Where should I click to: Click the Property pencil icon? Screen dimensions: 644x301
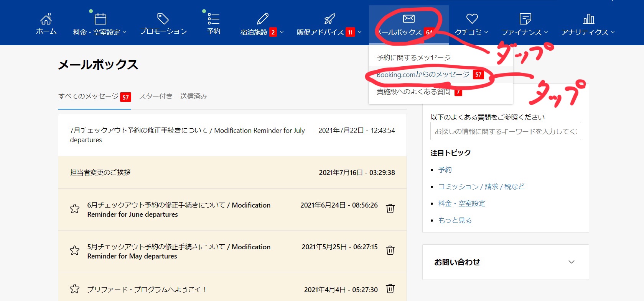(x=262, y=19)
